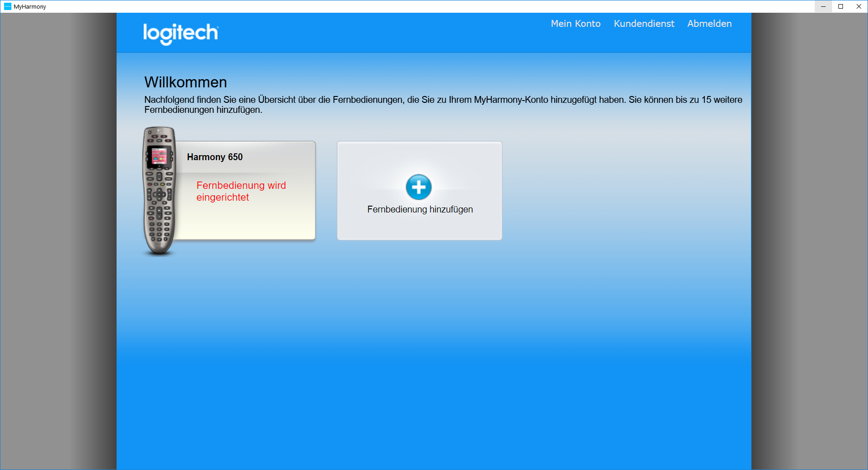Click the MyHarmony icon in title bar
Viewport: 868px width, 470px height.
point(7,6)
